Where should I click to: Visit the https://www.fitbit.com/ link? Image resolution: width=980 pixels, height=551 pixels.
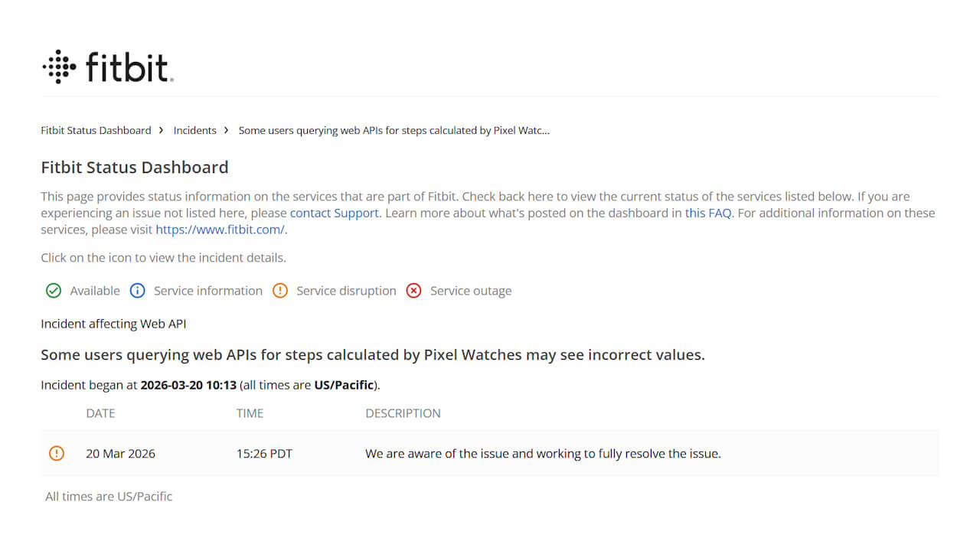[x=220, y=230]
